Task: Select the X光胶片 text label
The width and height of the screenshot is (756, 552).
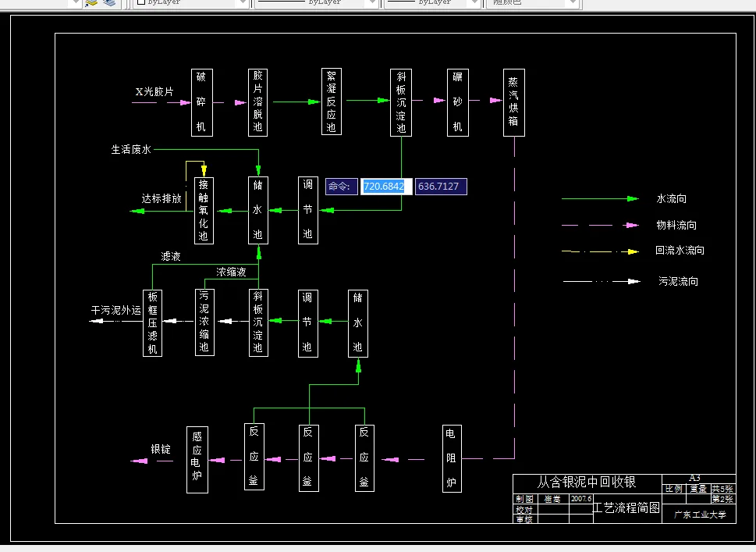Action: [x=154, y=91]
